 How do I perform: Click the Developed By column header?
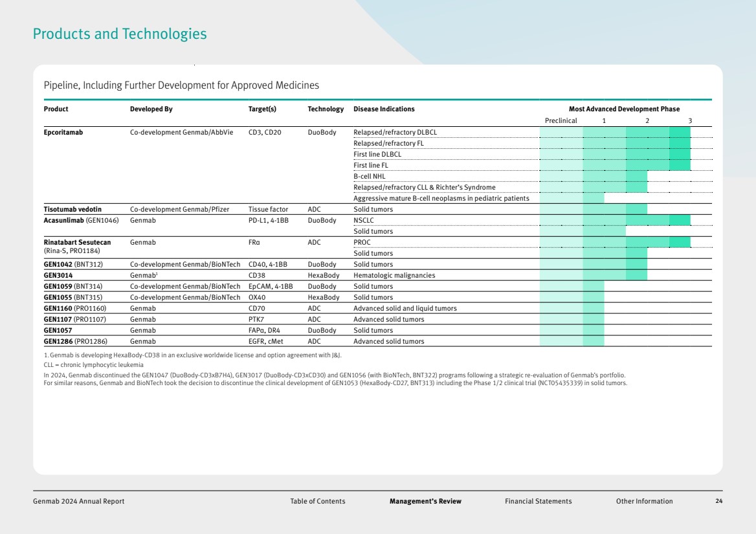(x=151, y=109)
